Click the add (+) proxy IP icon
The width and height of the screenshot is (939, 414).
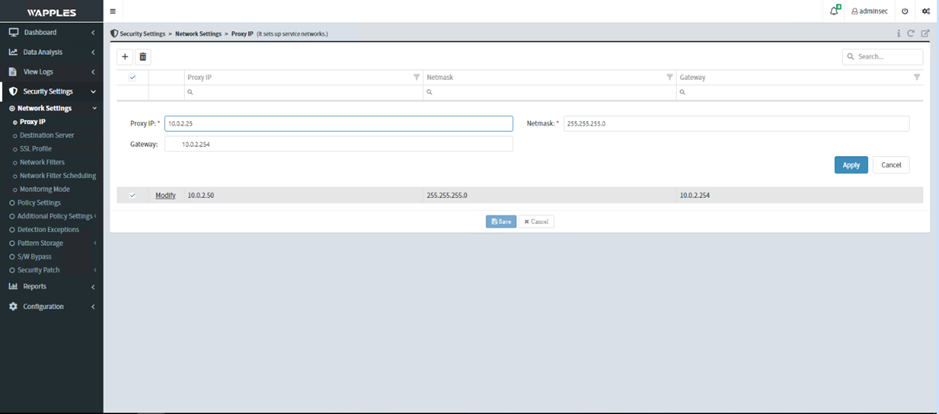point(125,57)
